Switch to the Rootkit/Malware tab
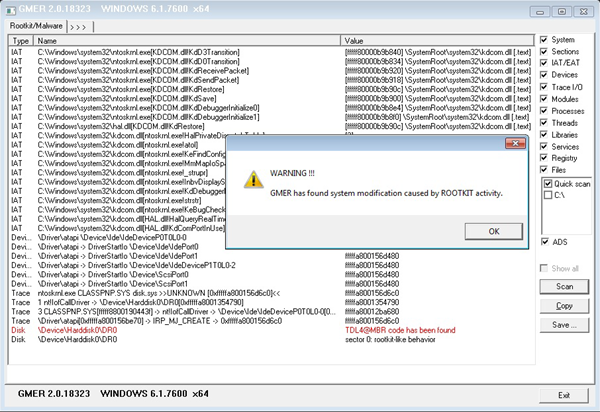Viewport: 600px width, 412px height. (36, 26)
